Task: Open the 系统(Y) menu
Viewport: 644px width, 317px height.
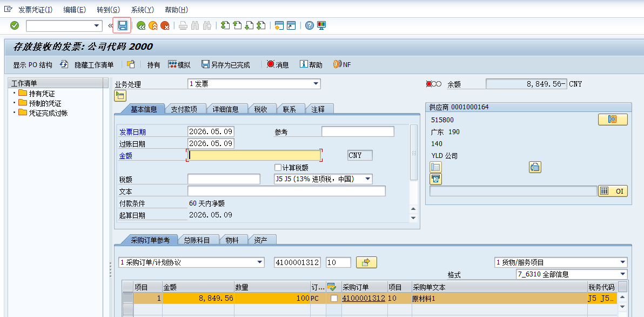Action: 143,9
